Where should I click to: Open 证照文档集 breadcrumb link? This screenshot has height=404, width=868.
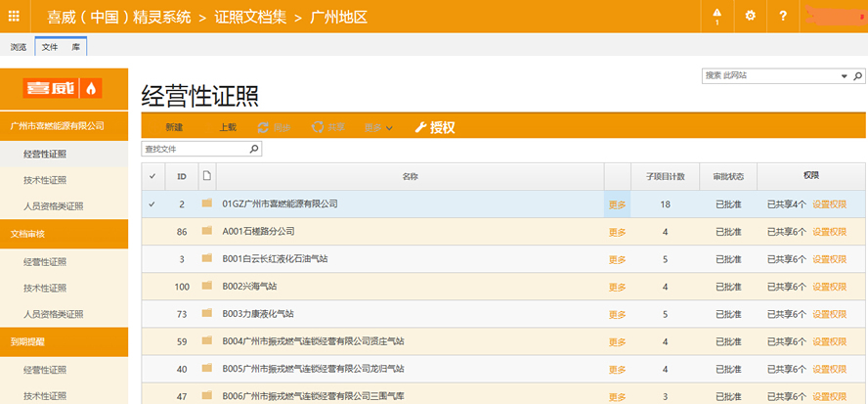point(251,18)
